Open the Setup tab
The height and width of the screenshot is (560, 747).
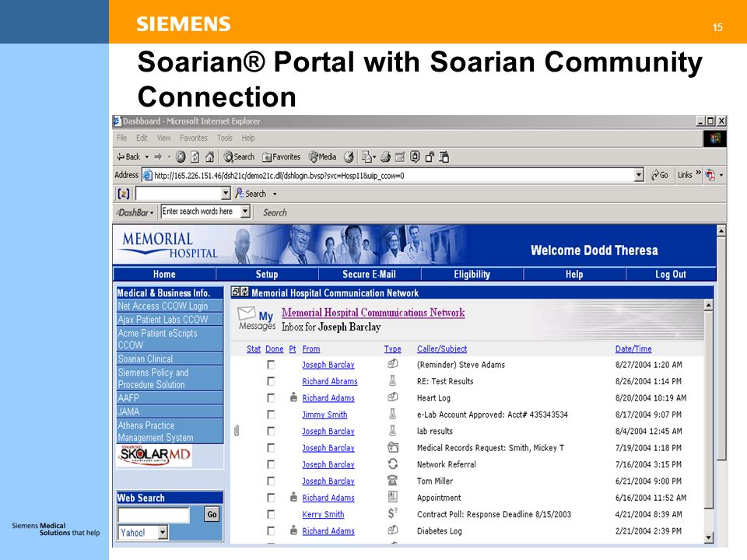[267, 275]
